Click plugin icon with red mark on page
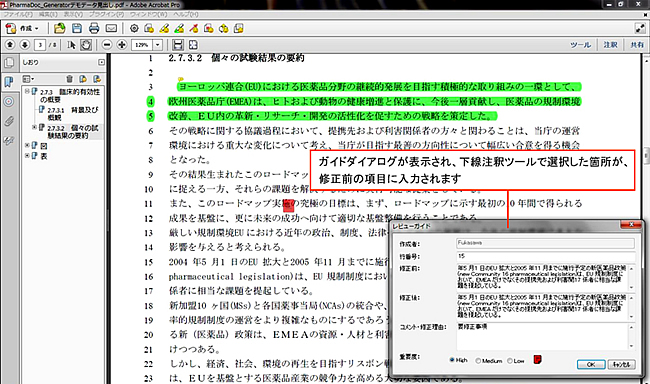 (209, 28)
